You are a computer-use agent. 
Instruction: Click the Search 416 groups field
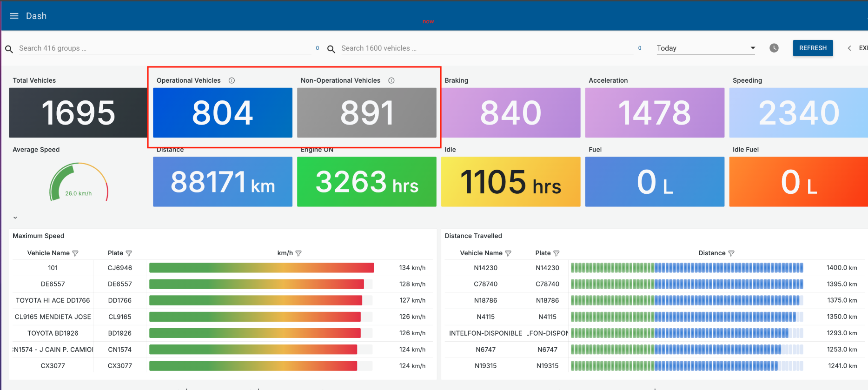coord(163,48)
